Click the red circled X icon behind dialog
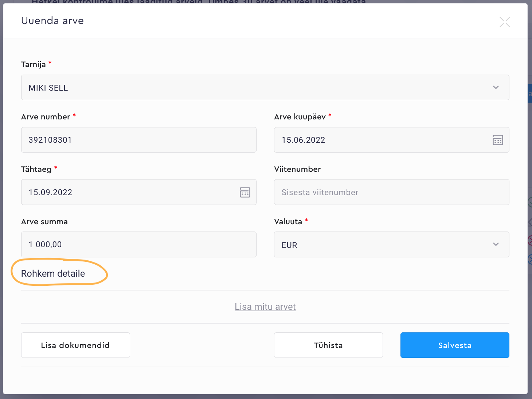Viewport: 532px width, 399px height. [x=530, y=240]
